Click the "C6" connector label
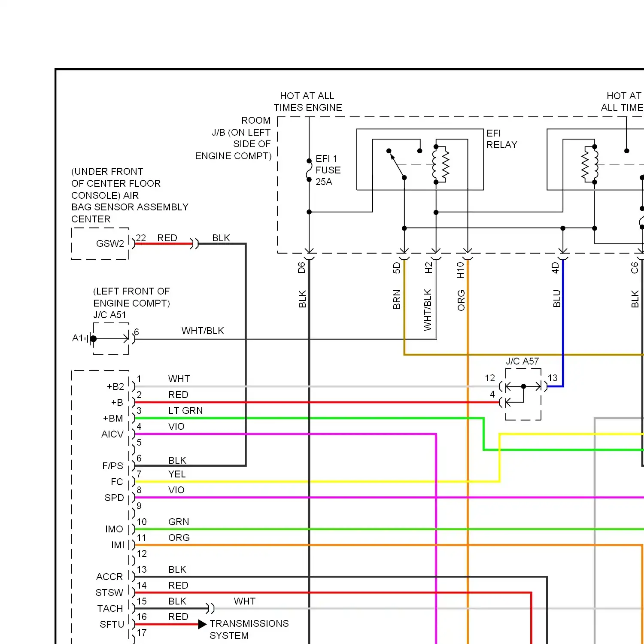The height and width of the screenshot is (644, 644). pyautogui.click(x=635, y=268)
